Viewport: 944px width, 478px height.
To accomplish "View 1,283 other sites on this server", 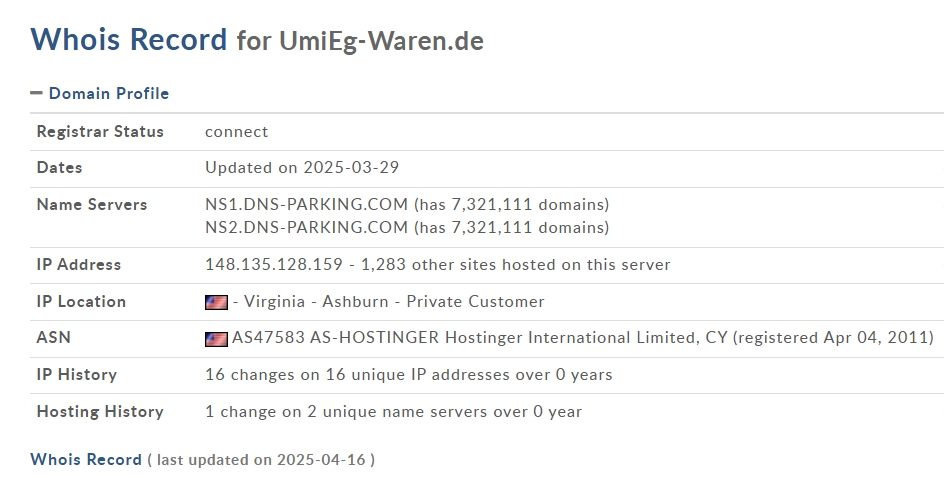I will pos(515,265).
